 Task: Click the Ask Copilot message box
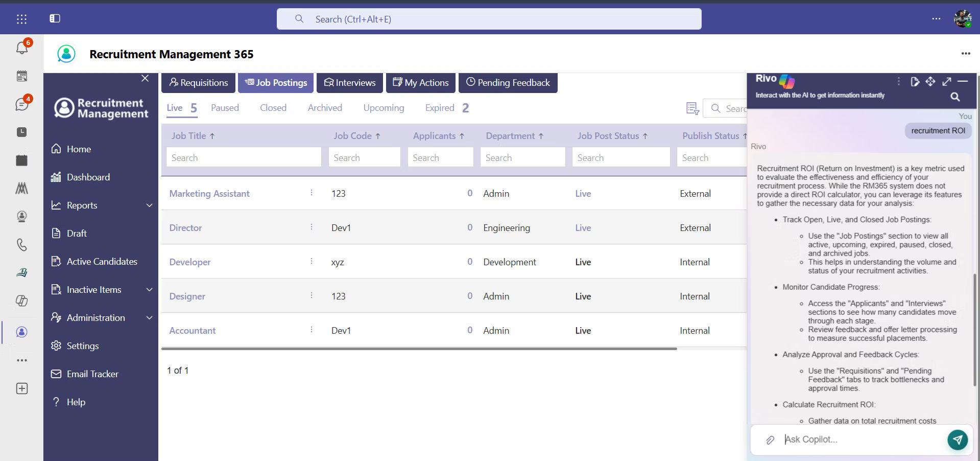click(863, 440)
